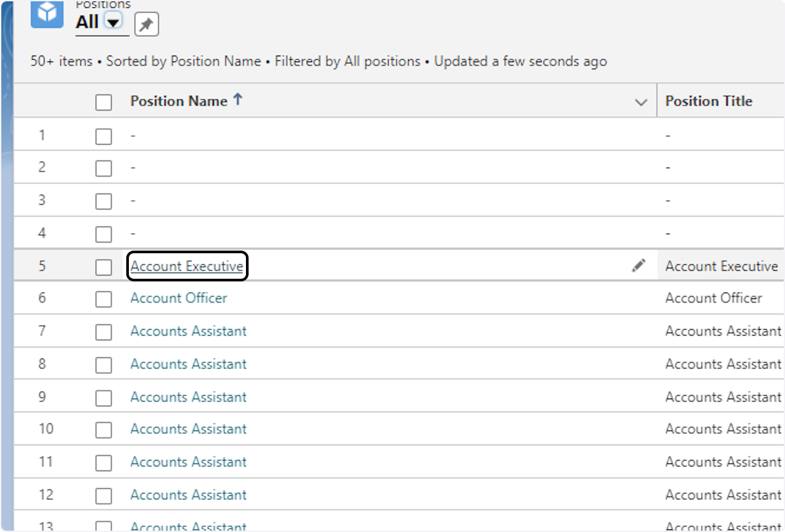Open the Accounts Assistant link in row 7
This screenshot has width=785, height=532.
pos(188,331)
